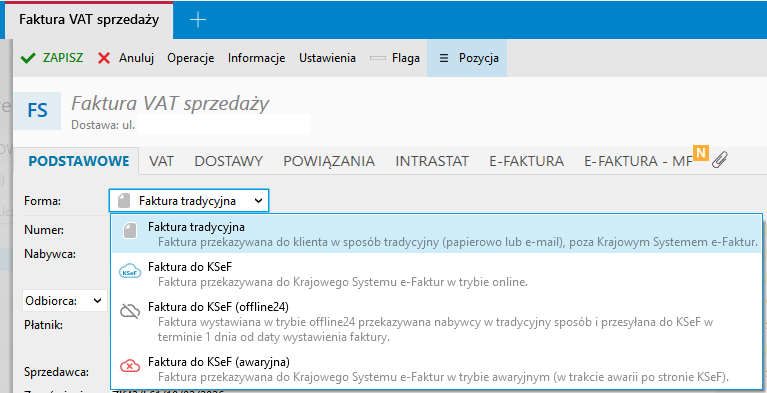
Task: Click the Forma: label
Action: point(42,201)
